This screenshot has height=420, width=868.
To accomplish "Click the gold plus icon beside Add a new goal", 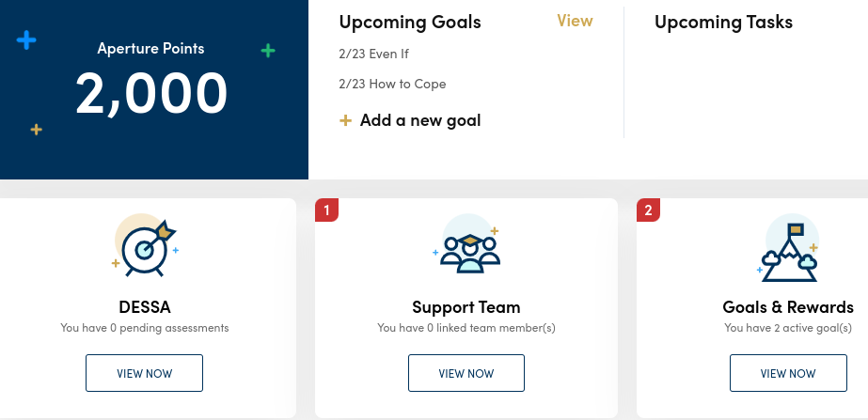I will point(345,120).
